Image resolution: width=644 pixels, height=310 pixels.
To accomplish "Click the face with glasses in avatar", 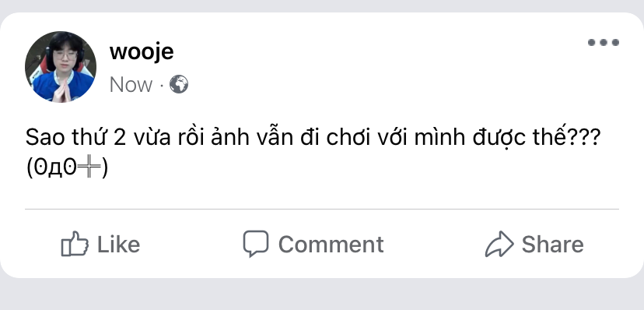I will tap(65, 55).
